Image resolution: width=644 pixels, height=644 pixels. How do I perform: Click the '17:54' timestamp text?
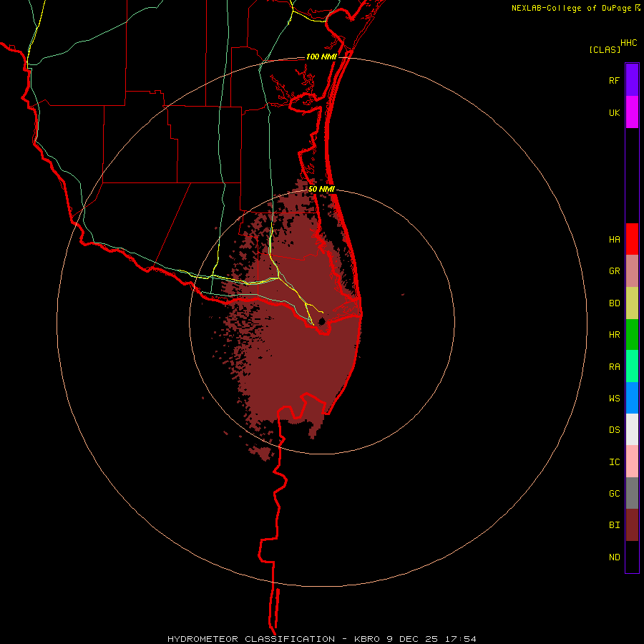(x=459, y=639)
